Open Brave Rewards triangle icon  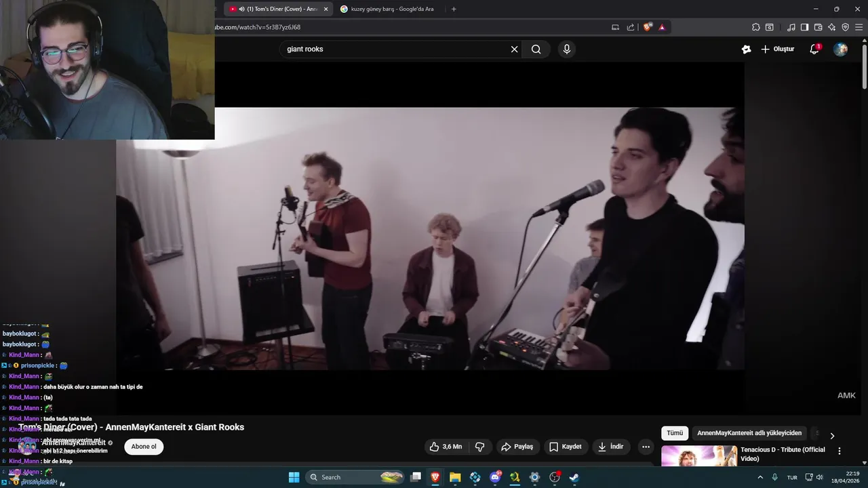[662, 27]
